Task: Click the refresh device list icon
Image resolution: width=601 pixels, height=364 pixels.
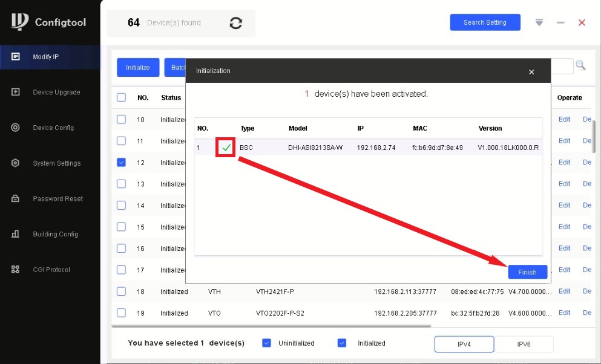Action: (x=236, y=23)
